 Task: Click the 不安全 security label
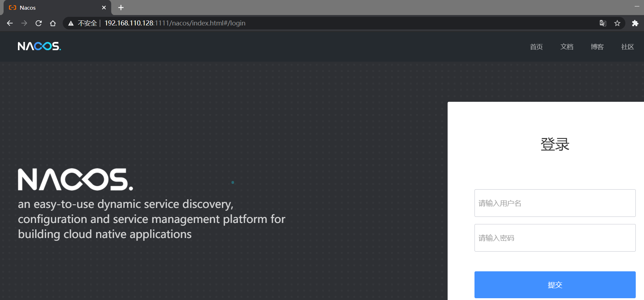tap(87, 23)
